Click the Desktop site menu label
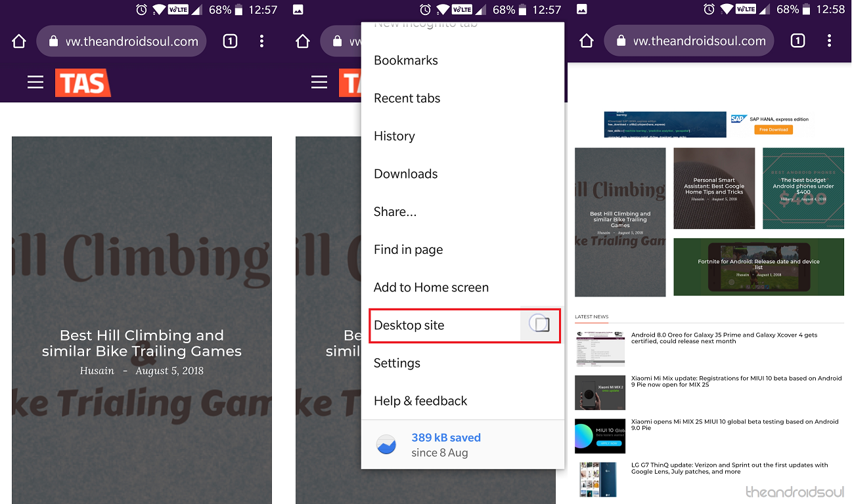The image size is (852, 504). [409, 325]
